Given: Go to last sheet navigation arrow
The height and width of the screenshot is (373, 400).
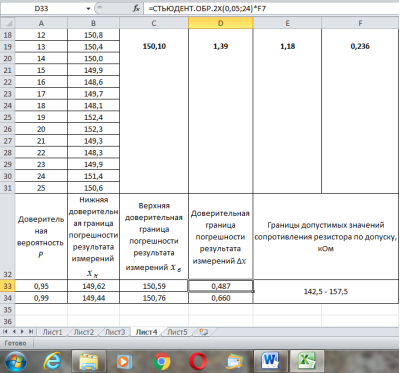Looking at the screenshot, I should (x=31, y=332).
